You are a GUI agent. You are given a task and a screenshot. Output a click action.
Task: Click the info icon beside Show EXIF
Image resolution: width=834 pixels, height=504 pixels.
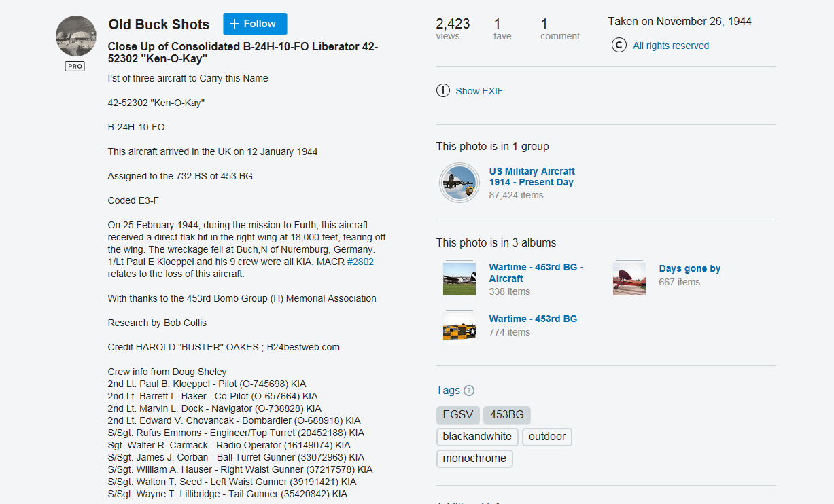click(443, 90)
